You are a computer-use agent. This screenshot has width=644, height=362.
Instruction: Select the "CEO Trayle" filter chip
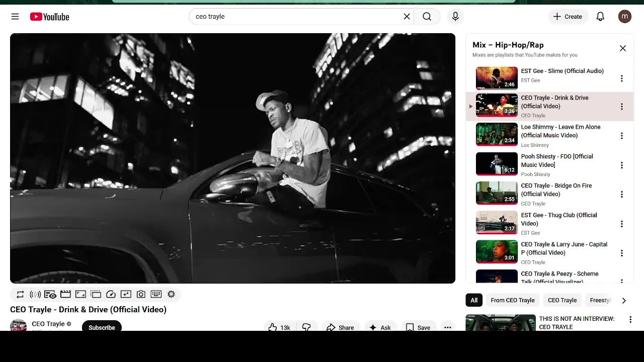pyautogui.click(x=562, y=300)
